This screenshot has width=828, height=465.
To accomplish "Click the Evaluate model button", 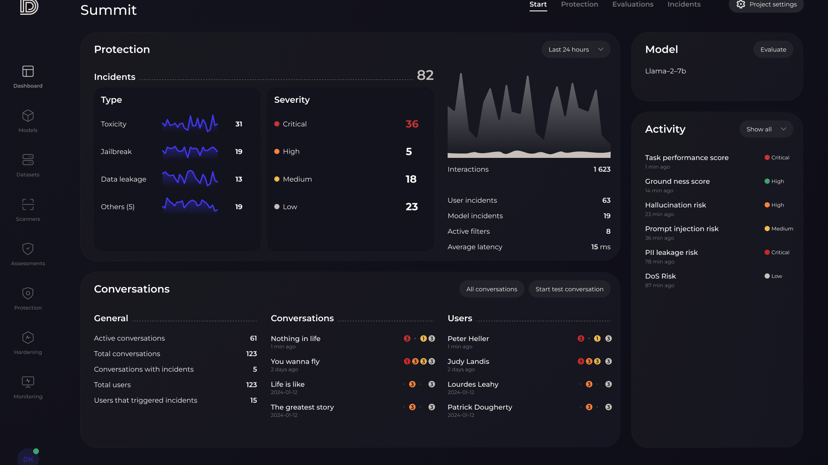I will [773, 50].
